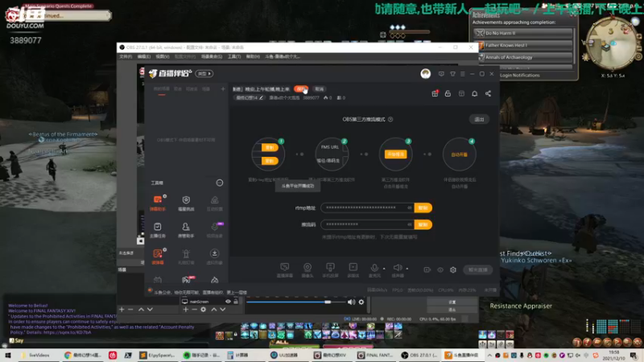This screenshot has height=362, width=644.
Task: Open the OBS 文件(F) menu
Action: [126, 56]
